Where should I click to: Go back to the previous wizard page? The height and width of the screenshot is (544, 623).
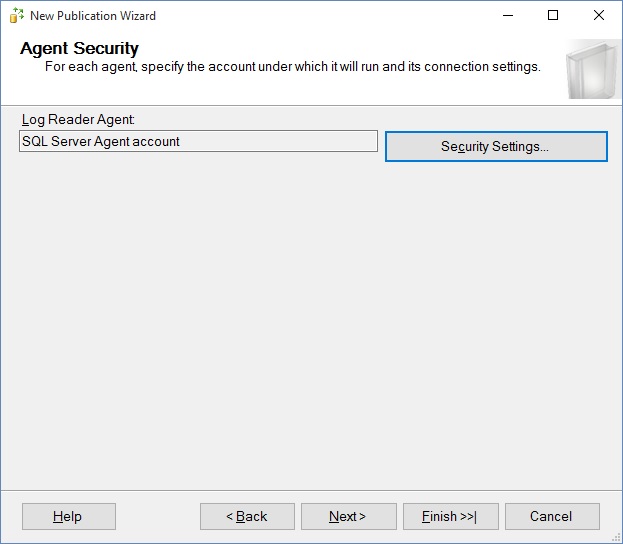click(247, 516)
